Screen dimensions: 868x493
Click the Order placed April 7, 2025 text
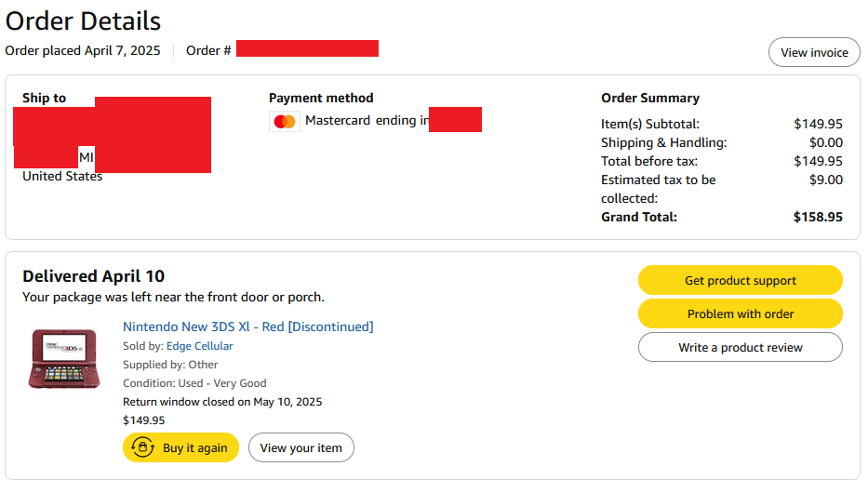[83, 50]
